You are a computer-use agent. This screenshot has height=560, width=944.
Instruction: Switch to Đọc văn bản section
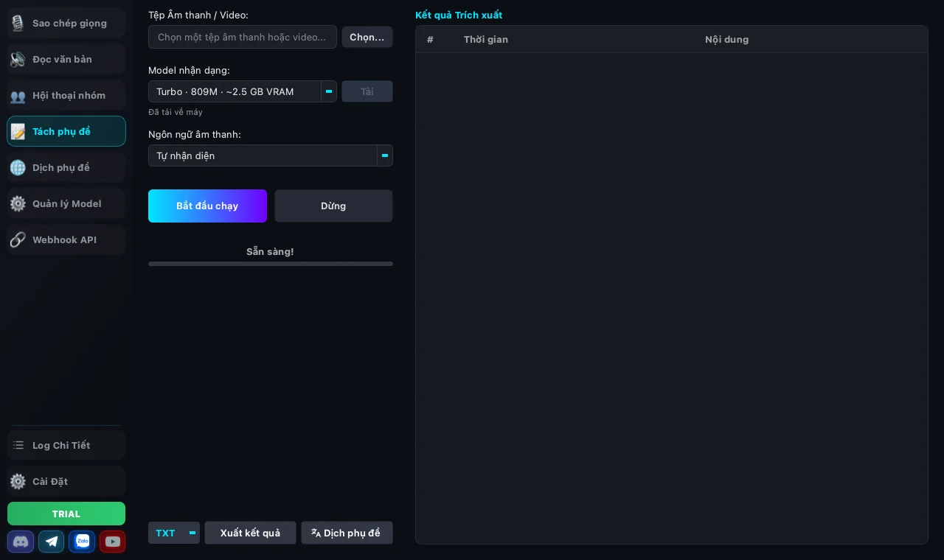(66, 59)
